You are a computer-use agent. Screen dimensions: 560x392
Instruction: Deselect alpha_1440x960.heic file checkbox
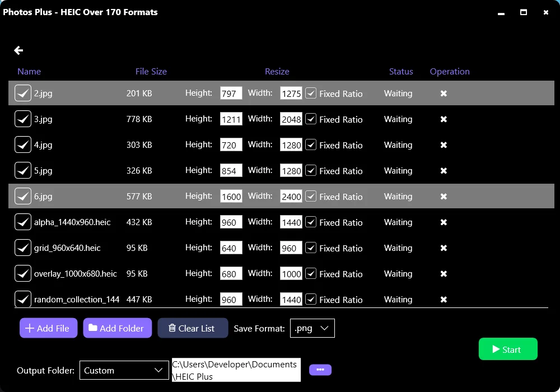point(23,222)
